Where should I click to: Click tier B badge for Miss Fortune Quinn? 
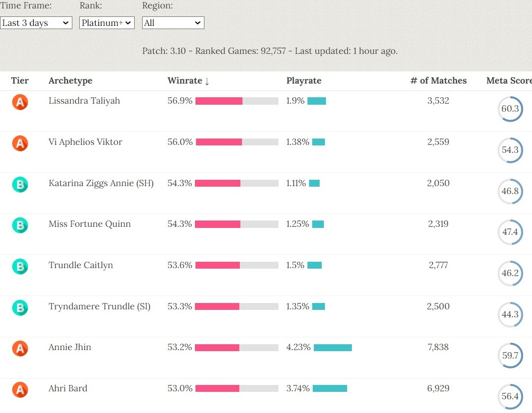click(x=20, y=225)
